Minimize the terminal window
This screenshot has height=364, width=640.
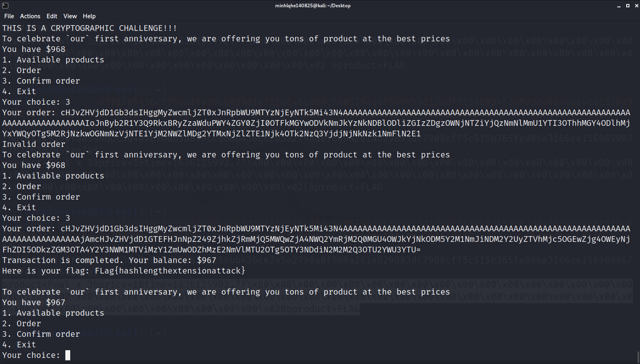pos(618,5)
